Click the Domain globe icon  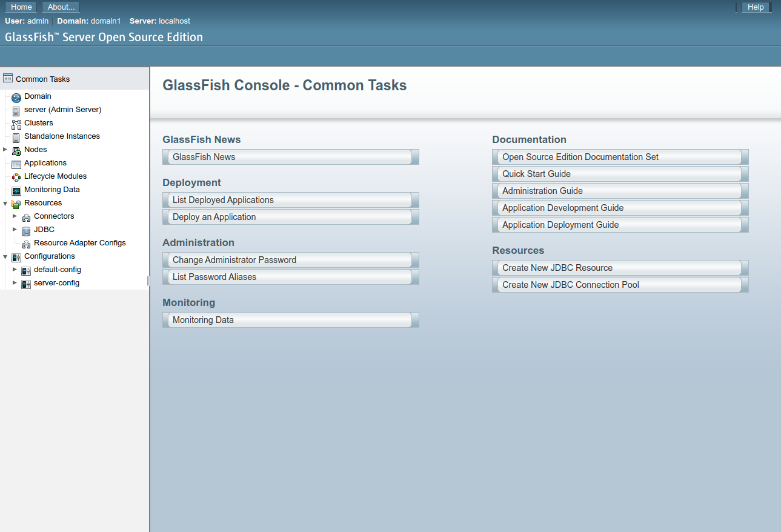point(16,97)
